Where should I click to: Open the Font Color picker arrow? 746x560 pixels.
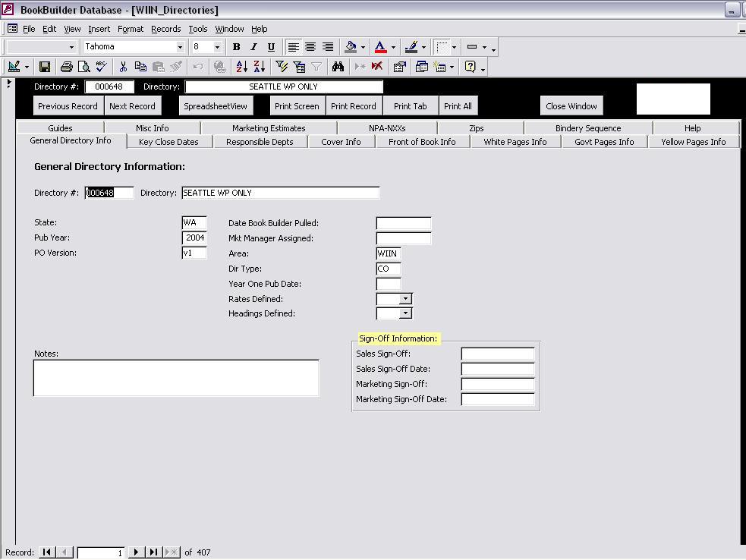(393, 47)
